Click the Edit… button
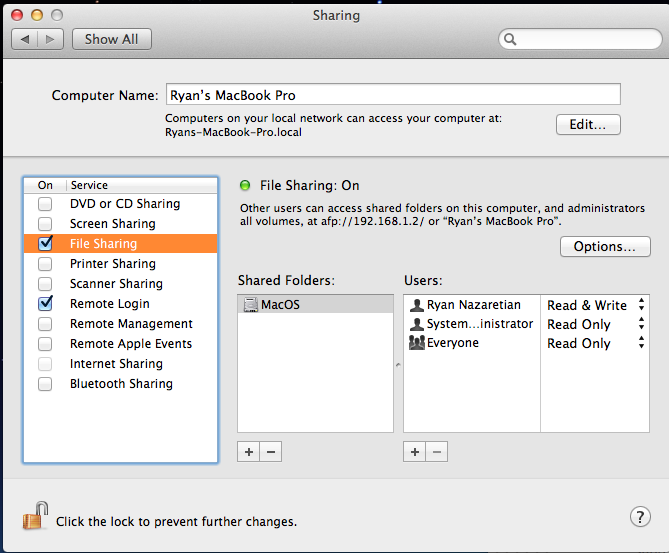Screen dimensions: 669x553 pyautogui.click(x=588, y=125)
